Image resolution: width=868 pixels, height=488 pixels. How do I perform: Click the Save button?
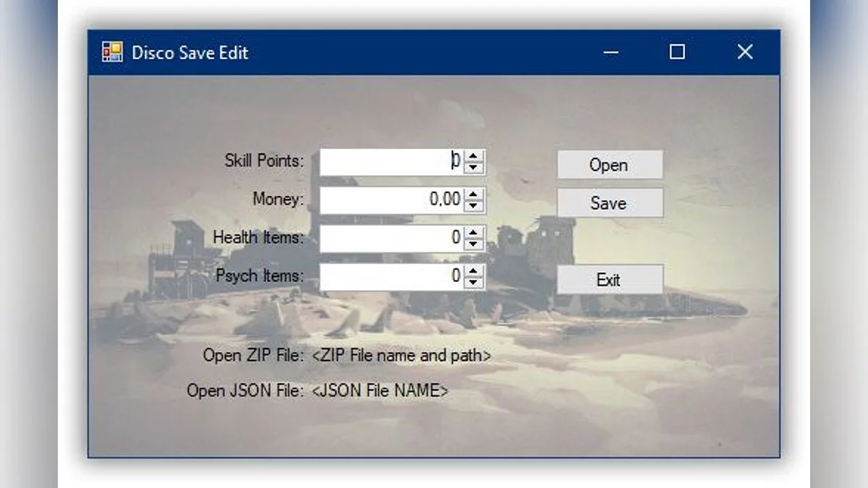click(x=610, y=203)
